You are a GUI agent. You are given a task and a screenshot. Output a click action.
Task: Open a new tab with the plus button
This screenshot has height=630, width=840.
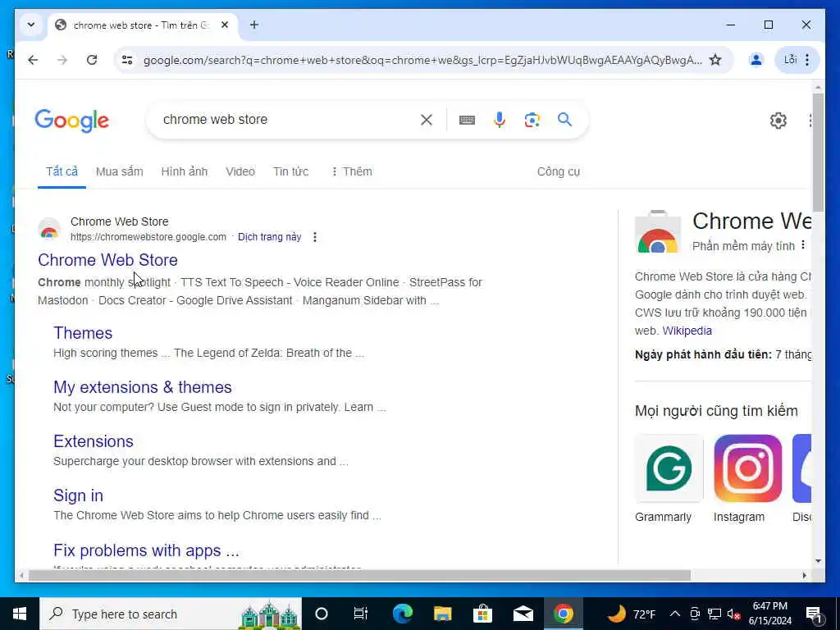point(254,25)
